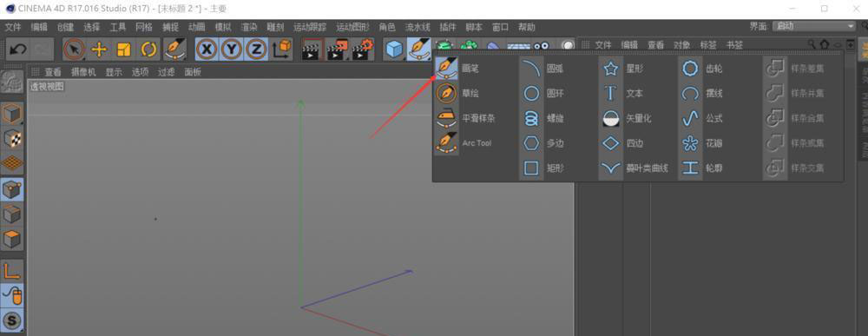
Task: Open the Cube primitives flyout
Action: (394, 49)
